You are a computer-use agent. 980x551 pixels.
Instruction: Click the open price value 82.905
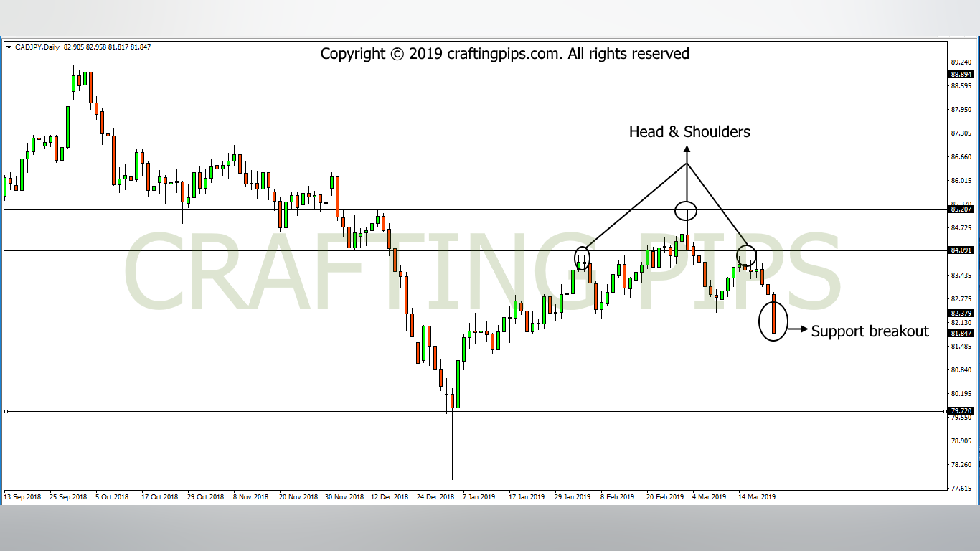coord(75,47)
